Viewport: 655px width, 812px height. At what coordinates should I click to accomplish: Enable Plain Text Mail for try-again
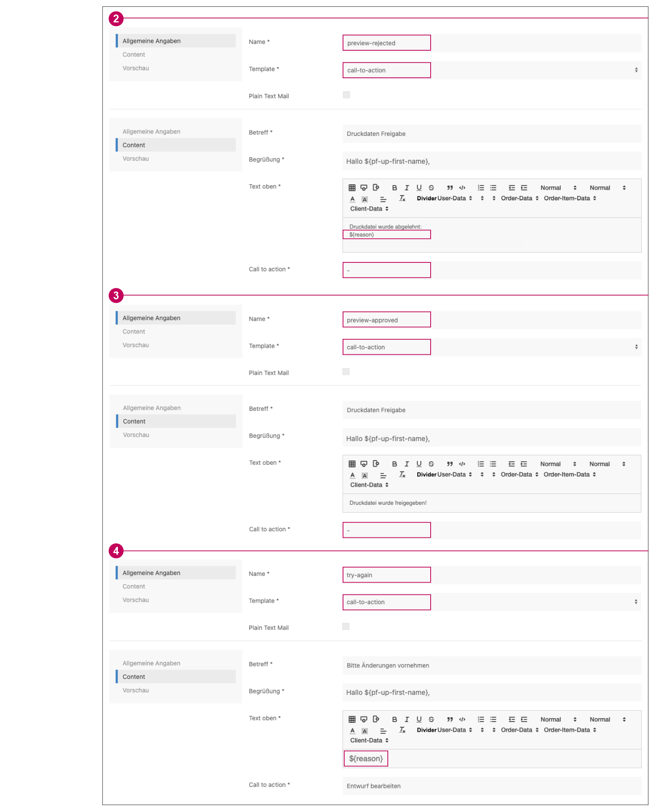[x=345, y=626]
